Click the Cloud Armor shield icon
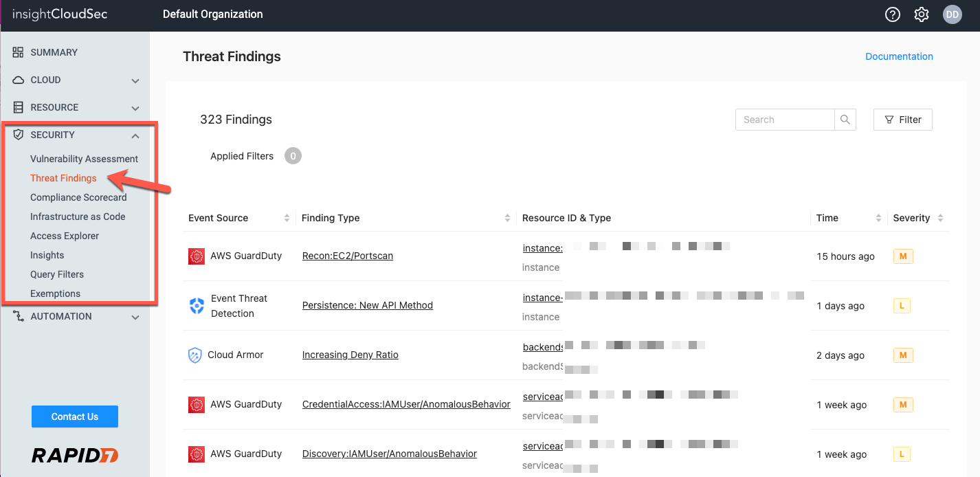 (195, 355)
